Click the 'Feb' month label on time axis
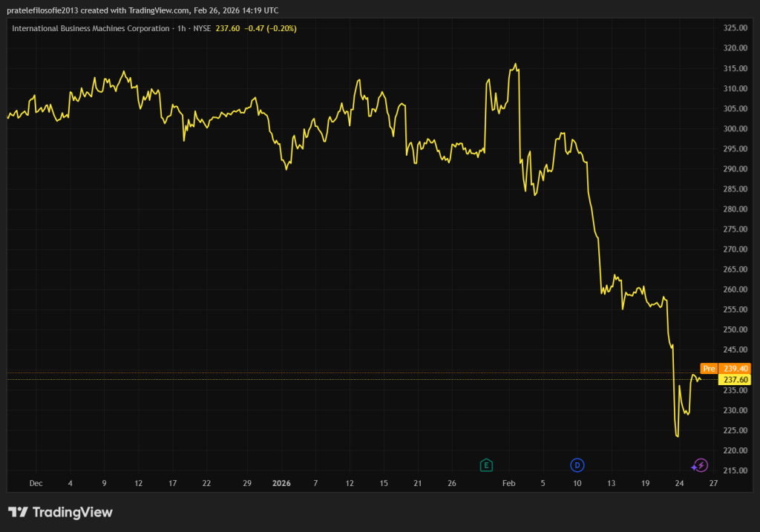Image resolution: width=760 pixels, height=532 pixels. [508, 483]
